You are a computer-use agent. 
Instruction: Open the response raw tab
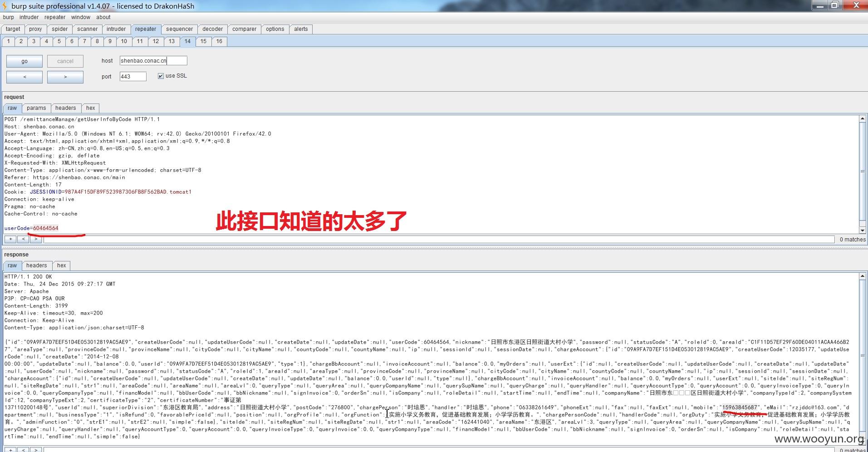(12, 265)
